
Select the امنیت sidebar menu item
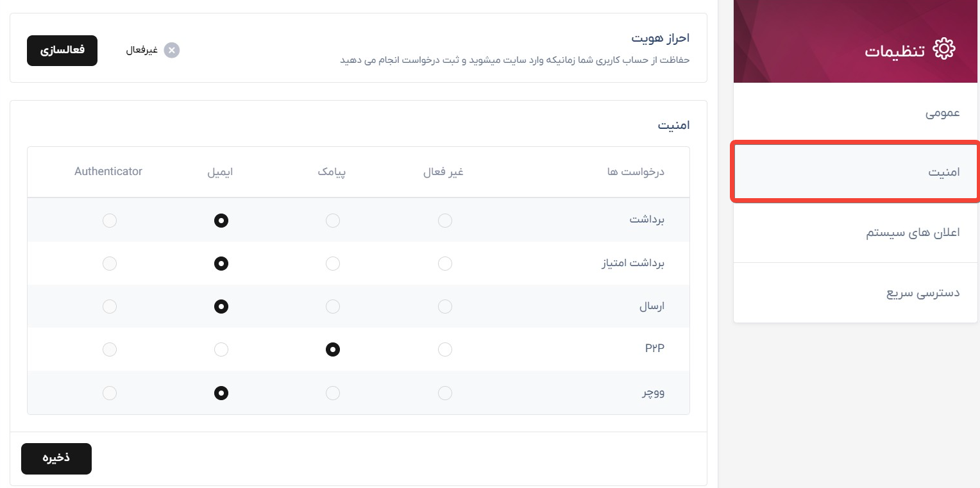856,172
